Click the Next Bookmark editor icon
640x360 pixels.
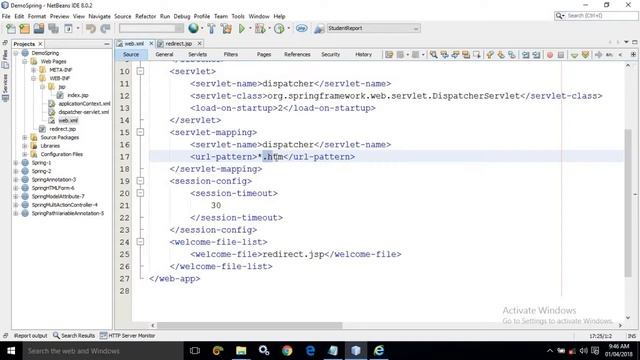(501, 55)
